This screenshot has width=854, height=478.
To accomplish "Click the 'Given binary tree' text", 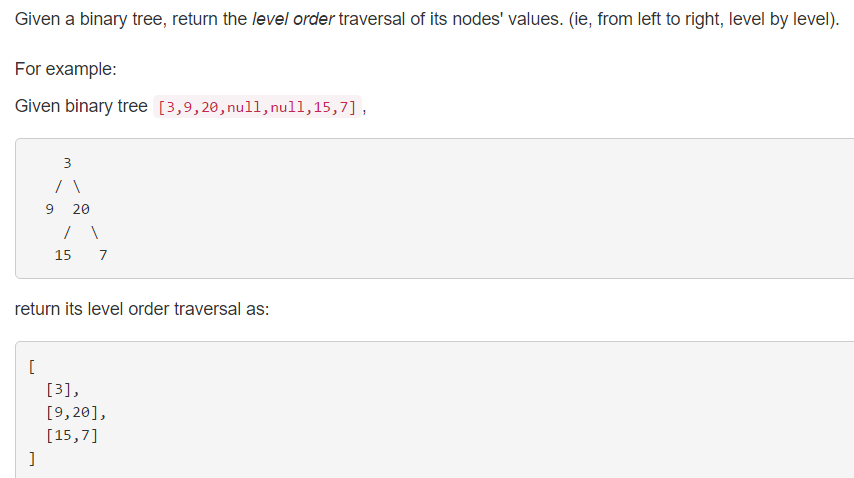I will (81, 106).
